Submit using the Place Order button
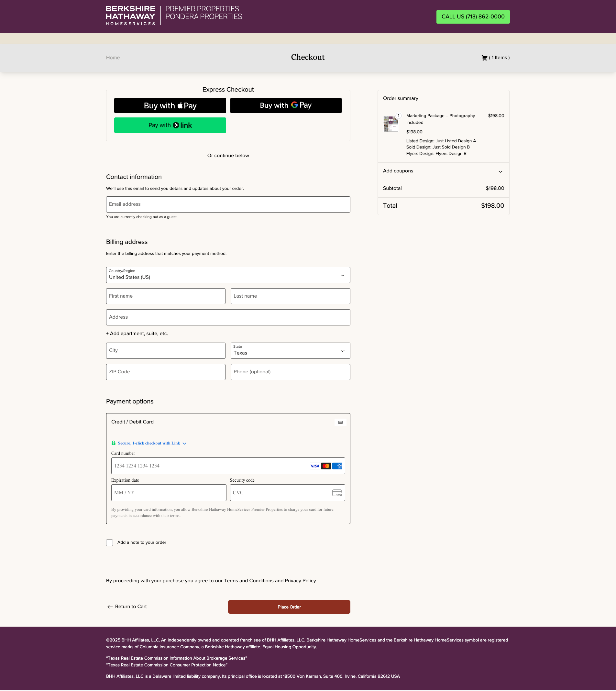616x691 pixels. (289, 607)
